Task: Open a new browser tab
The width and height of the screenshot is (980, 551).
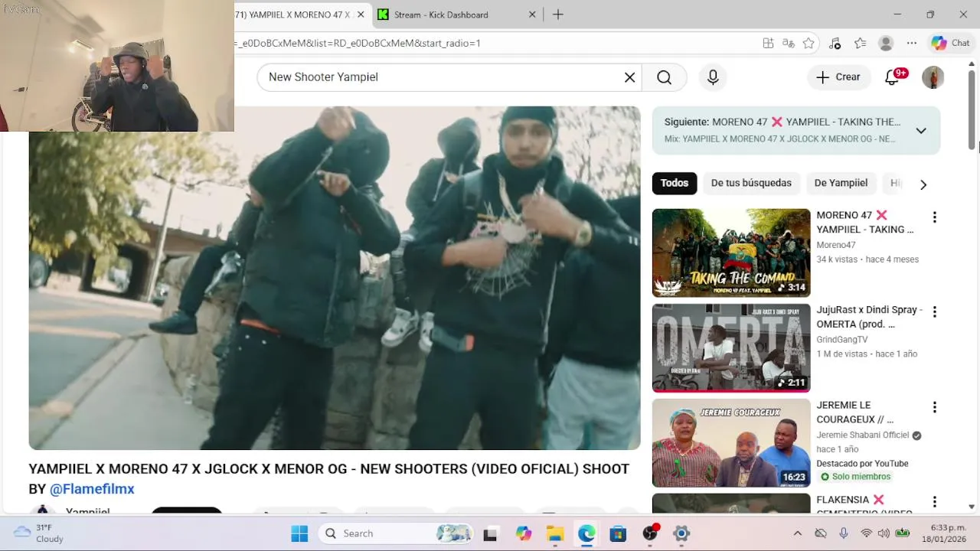Action: [558, 15]
